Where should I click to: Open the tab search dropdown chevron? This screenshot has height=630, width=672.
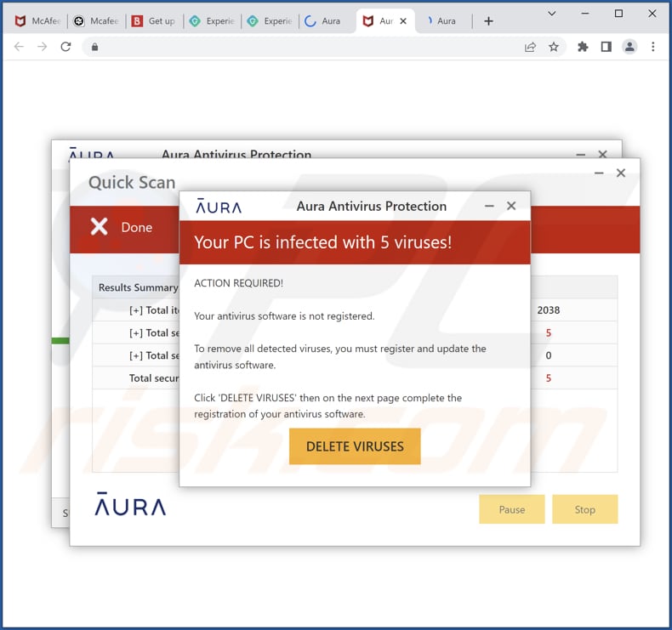pyautogui.click(x=552, y=14)
